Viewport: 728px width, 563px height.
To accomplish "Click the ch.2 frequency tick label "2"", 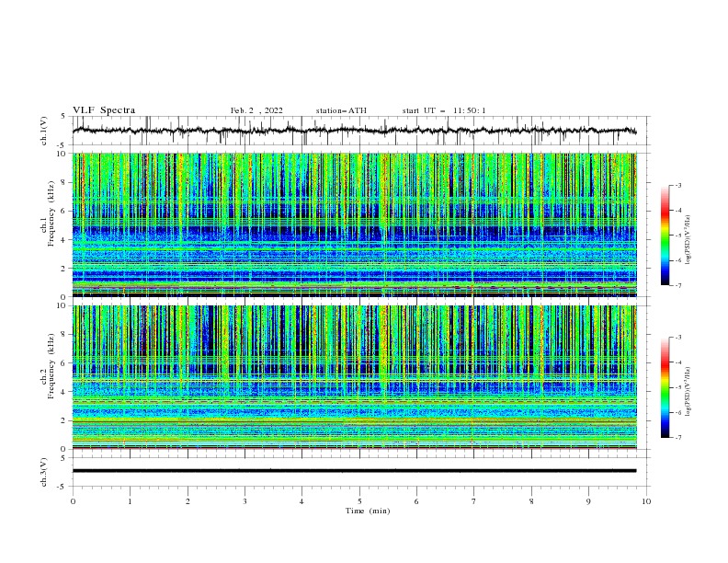I will click(x=63, y=420).
